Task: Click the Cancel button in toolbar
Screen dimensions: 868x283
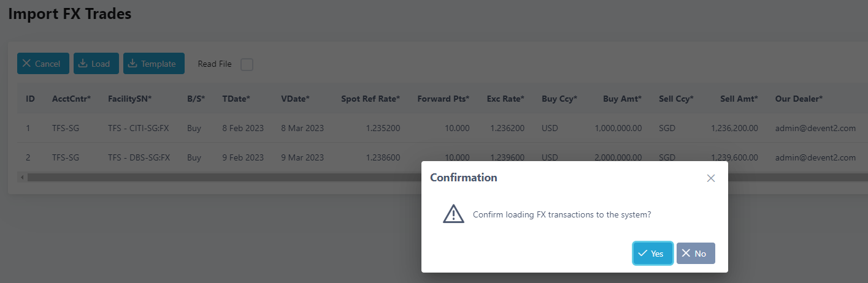Action: tap(43, 64)
